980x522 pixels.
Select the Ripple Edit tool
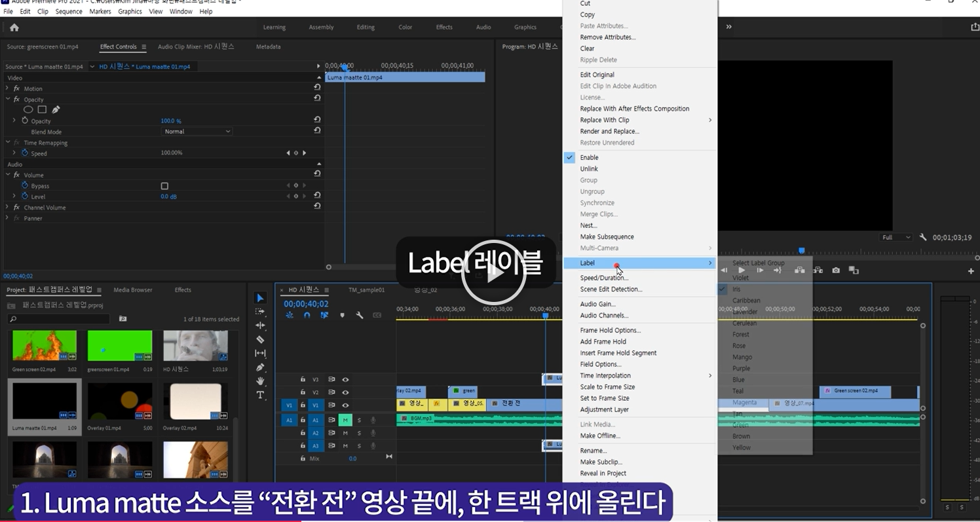[260, 326]
